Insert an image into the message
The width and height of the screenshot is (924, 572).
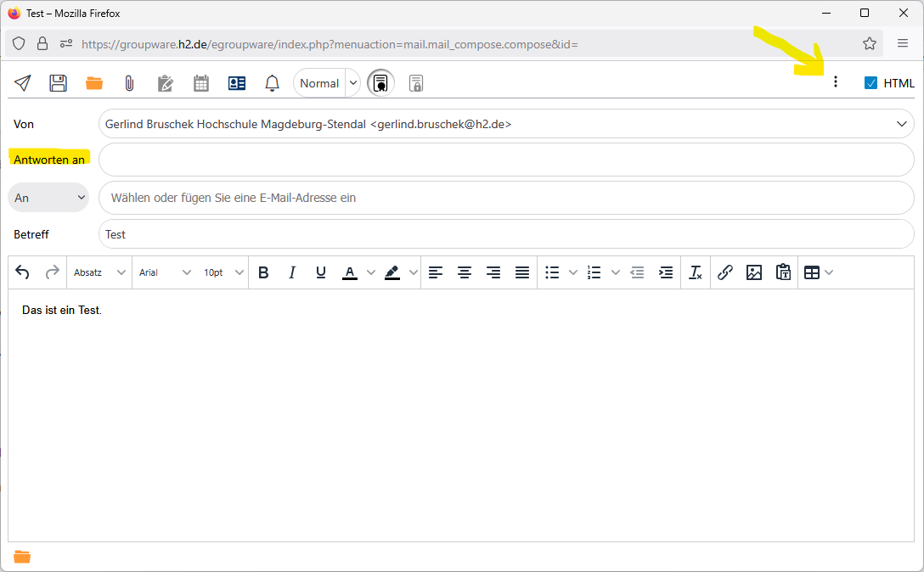[x=753, y=272]
